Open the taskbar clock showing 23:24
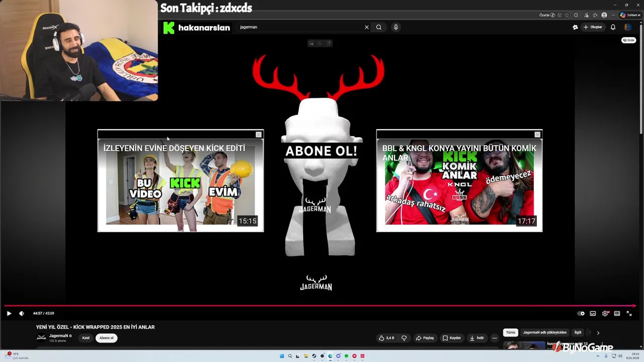The image size is (644, 362). 632,355
